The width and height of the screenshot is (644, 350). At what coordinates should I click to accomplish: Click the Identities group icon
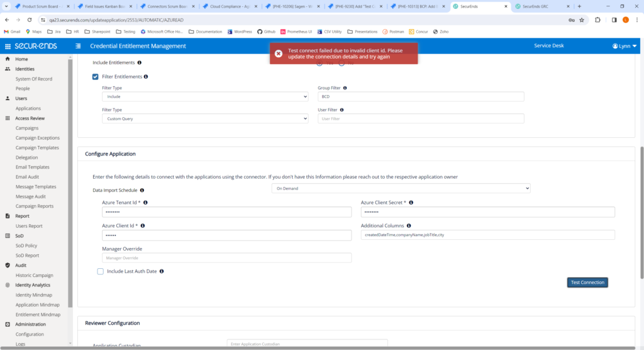(8, 69)
